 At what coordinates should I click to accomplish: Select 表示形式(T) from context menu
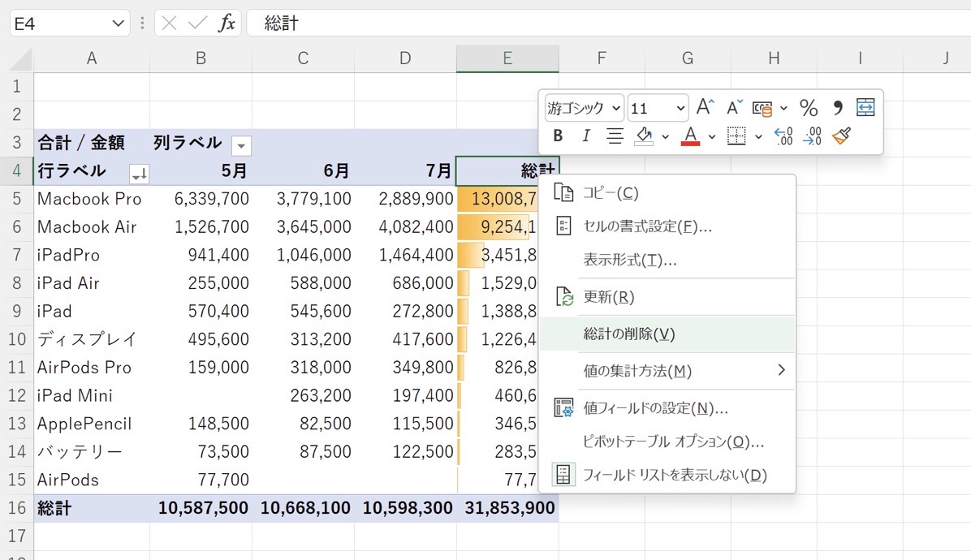point(667,259)
